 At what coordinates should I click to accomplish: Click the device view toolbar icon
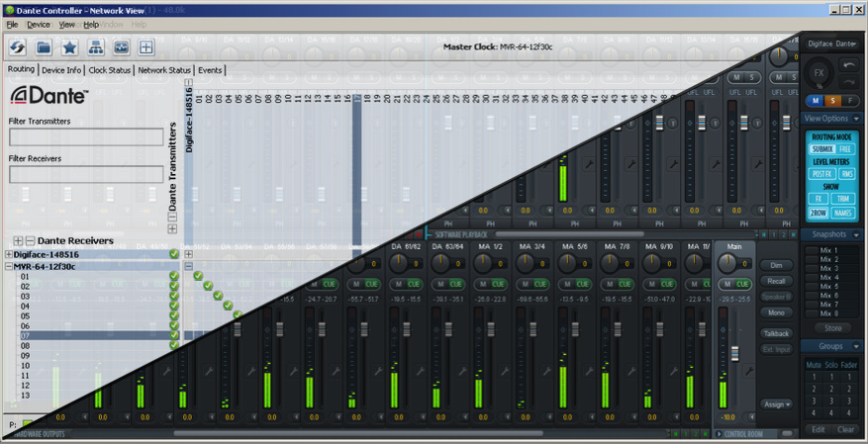pyautogui.click(x=121, y=47)
